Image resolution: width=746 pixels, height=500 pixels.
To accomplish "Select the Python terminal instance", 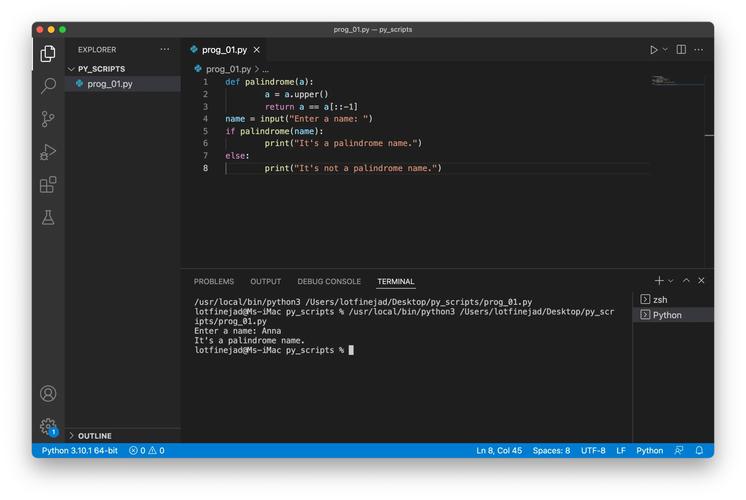I will click(x=673, y=315).
